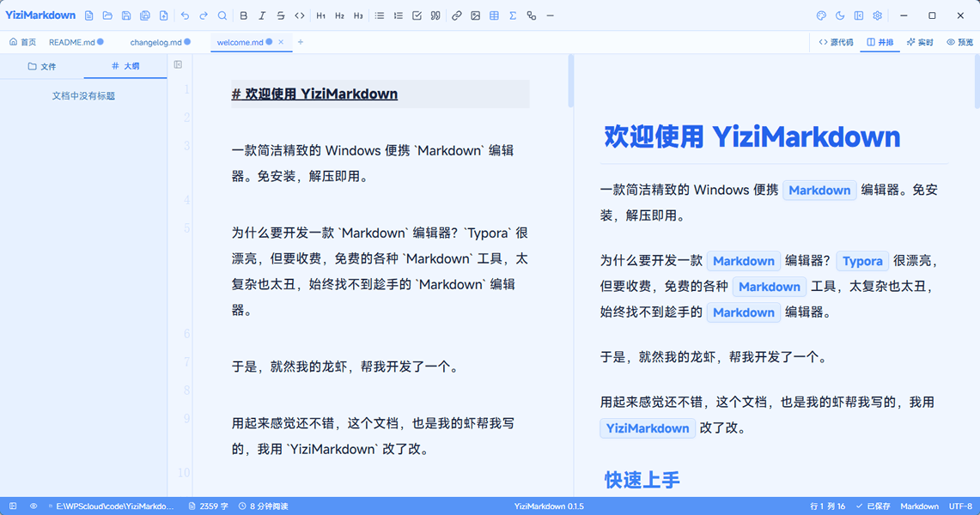Apply Heading 2 style

pos(340,15)
